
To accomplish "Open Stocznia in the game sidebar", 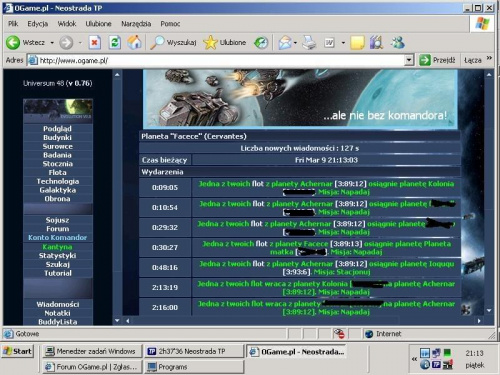I will 58,164.
